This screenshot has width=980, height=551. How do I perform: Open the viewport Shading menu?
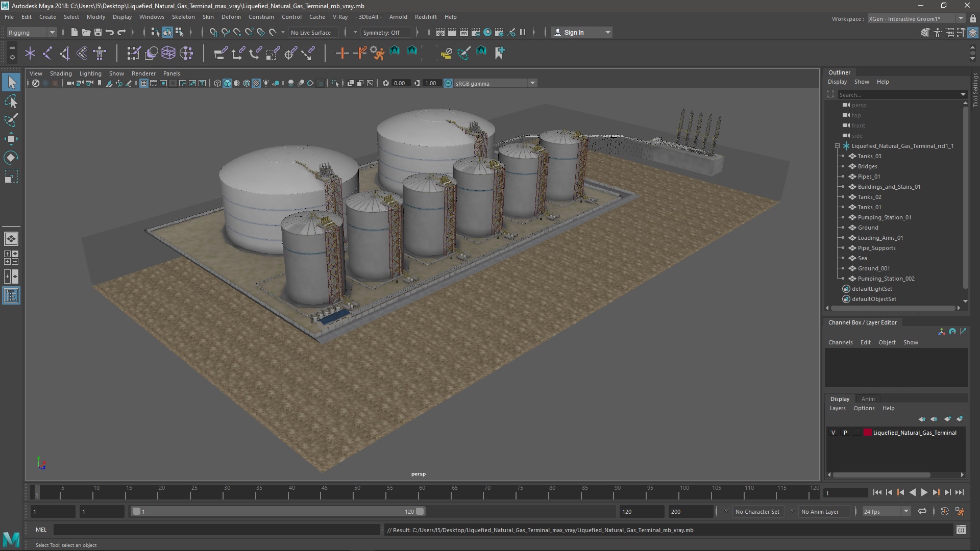tap(61, 73)
